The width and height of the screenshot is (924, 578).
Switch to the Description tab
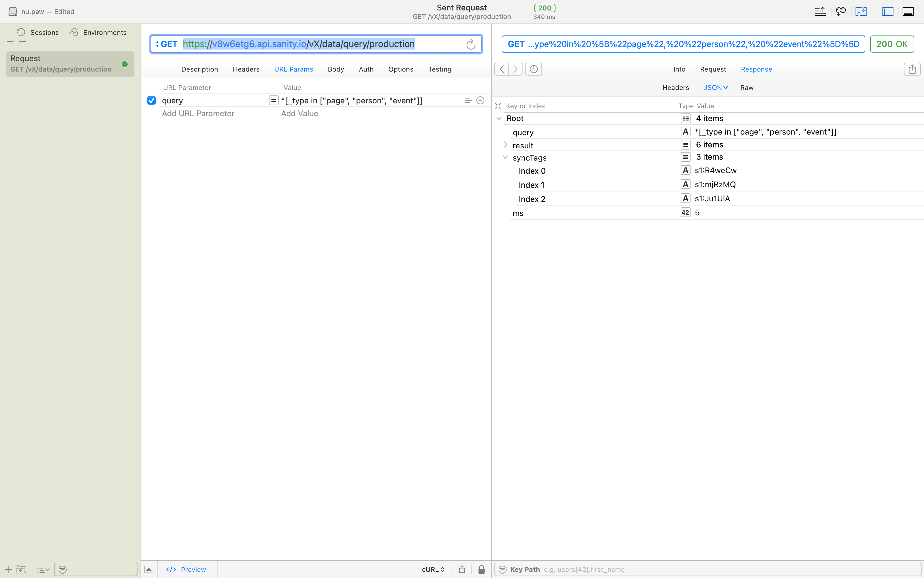coord(200,69)
